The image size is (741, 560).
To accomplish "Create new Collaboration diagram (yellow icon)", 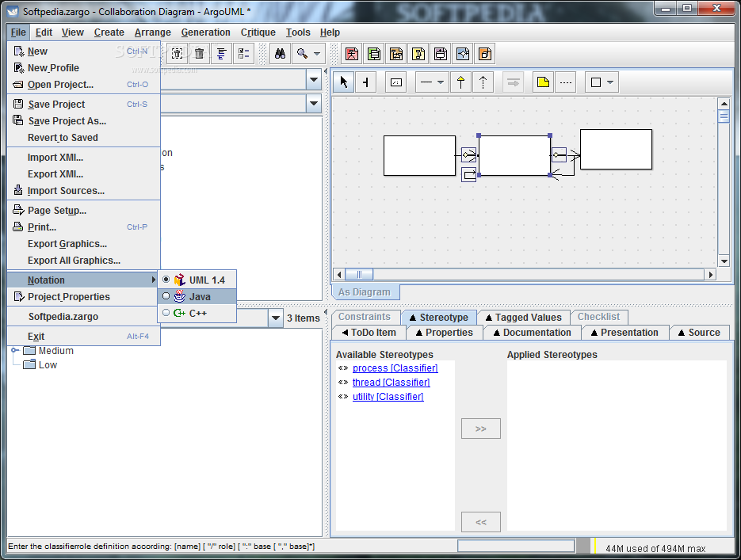I will [x=418, y=54].
